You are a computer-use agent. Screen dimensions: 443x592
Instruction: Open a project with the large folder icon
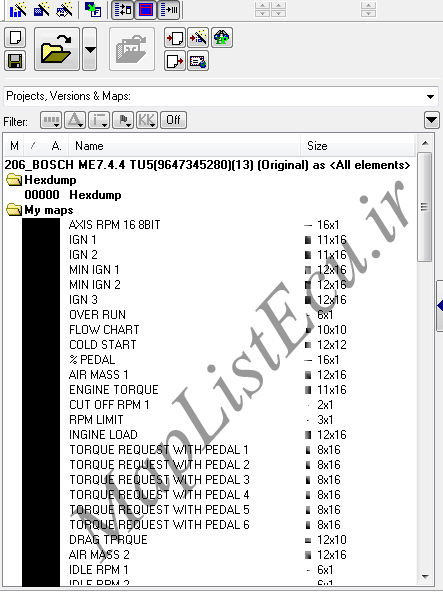tap(57, 49)
